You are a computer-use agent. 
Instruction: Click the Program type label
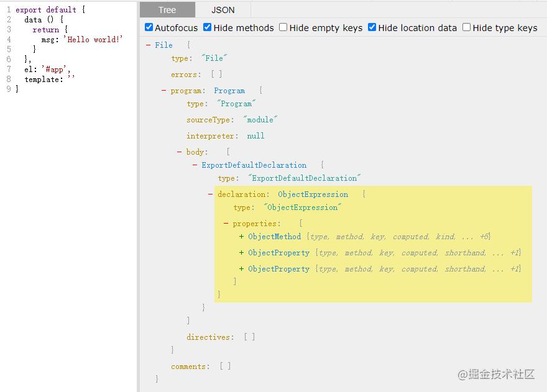tap(229, 91)
